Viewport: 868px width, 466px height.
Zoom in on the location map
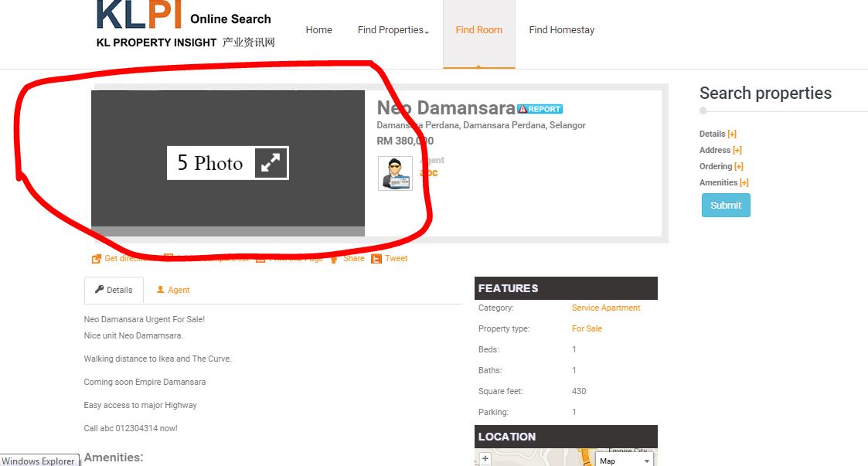485,458
